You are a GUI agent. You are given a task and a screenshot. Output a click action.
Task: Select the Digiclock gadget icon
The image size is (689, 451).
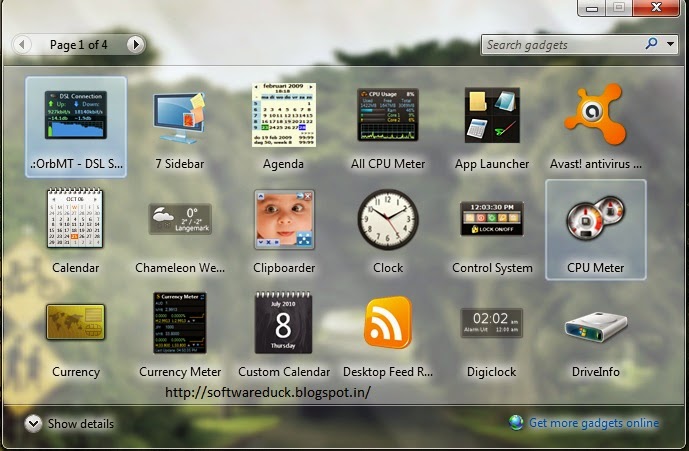coord(492,323)
